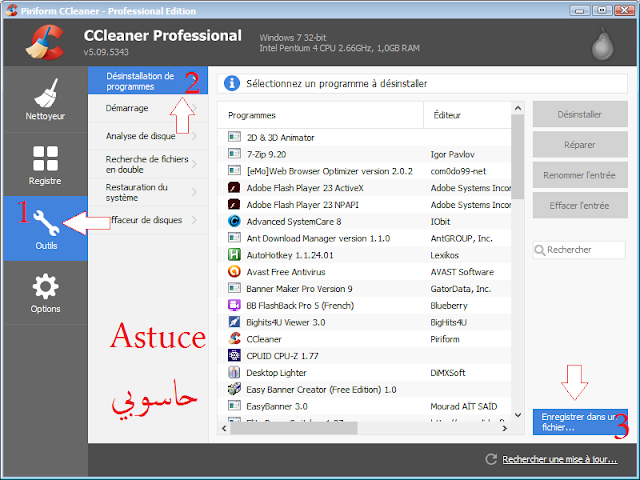The image size is (640, 480).
Task: Click the Mourad AÏT SAÏD publisher cell
Action: [464, 406]
